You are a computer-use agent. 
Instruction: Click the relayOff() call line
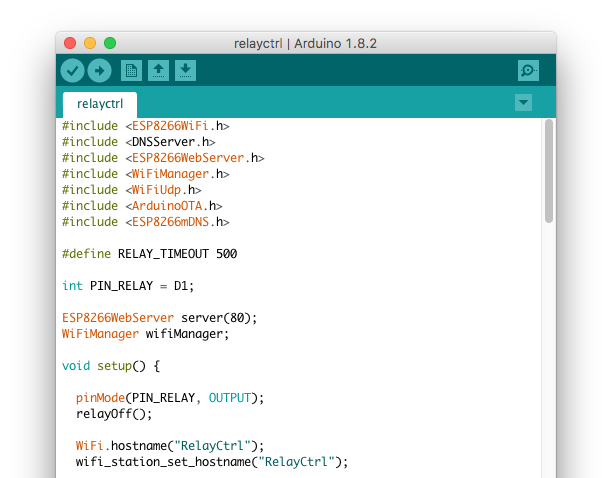(114, 414)
